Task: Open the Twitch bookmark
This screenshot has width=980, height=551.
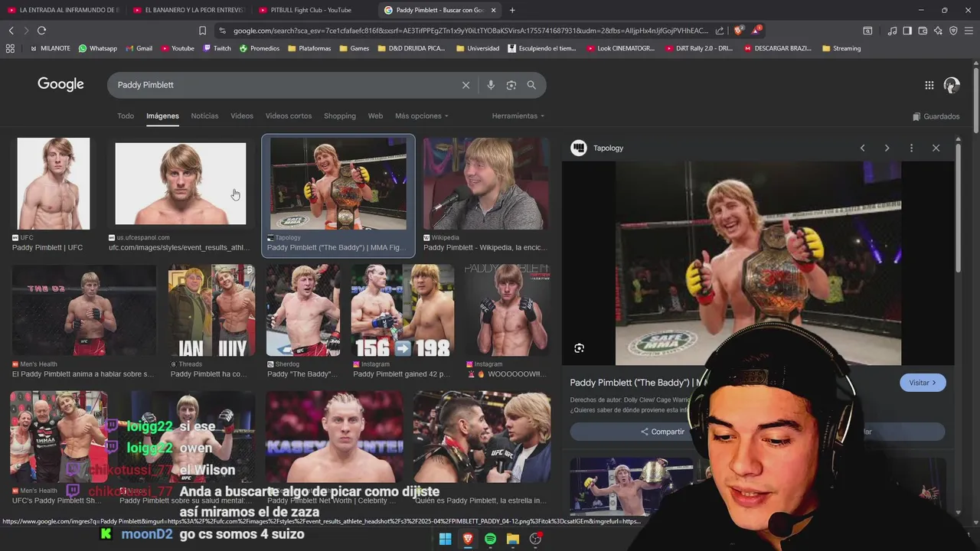Action: 217,48
